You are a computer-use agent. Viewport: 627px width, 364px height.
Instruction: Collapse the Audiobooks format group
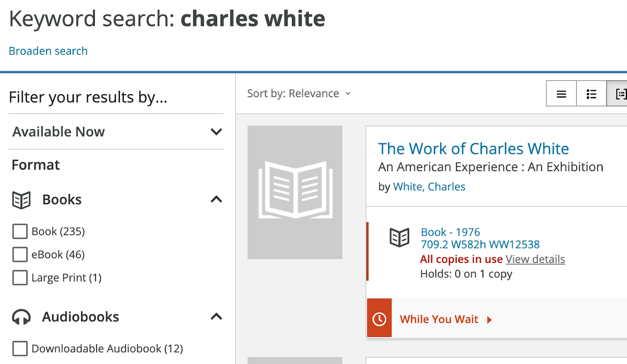point(216,317)
